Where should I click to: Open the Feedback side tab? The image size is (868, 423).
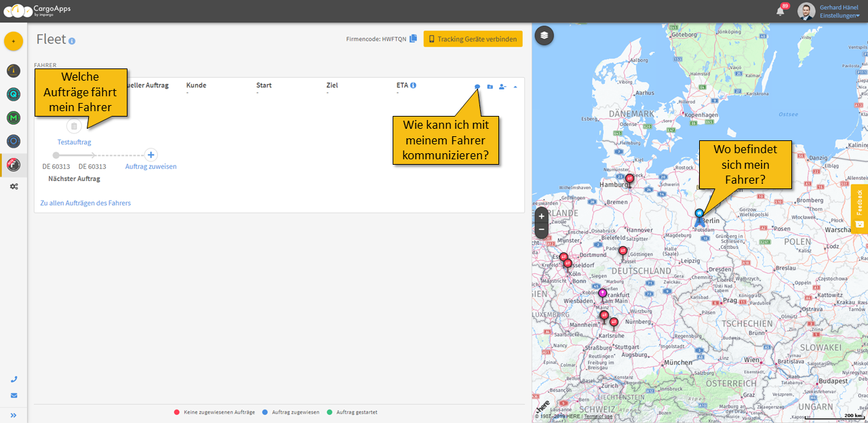pyautogui.click(x=859, y=209)
